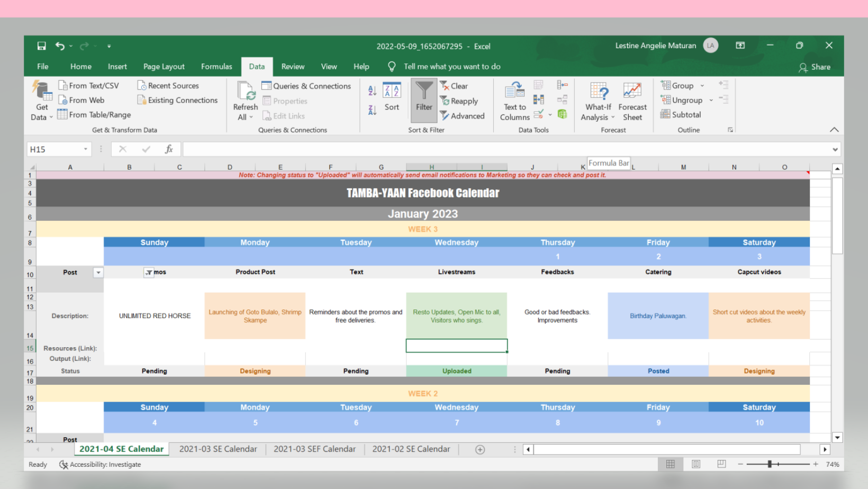Click the LA account avatar
Viewport: 868px width, 489px height.
point(710,46)
